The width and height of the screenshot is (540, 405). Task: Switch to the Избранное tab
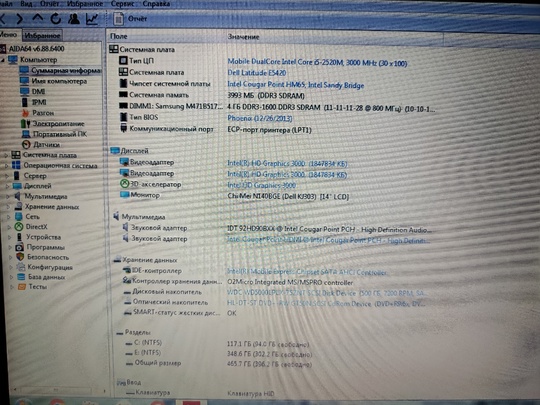[x=42, y=35]
